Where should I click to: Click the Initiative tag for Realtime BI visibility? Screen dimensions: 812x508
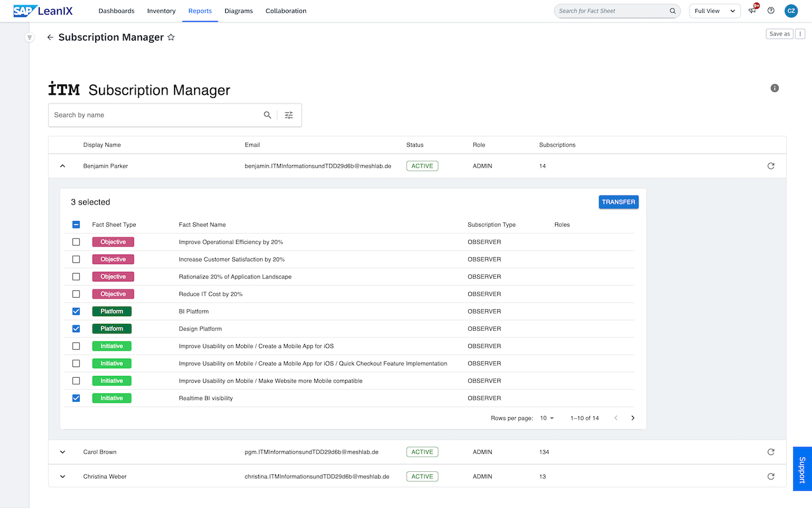pos(112,398)
